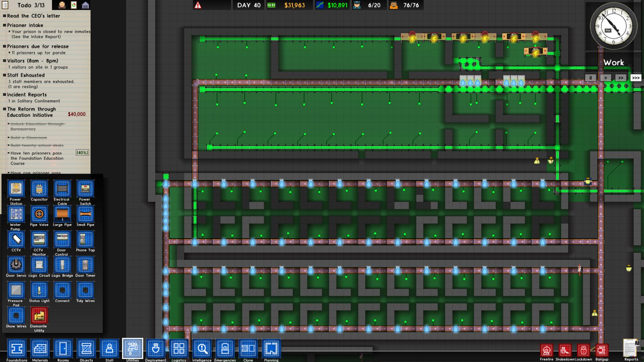Screen dimensions: 644x362
Task: Open the Intelligence view
Action: (202, 349)
